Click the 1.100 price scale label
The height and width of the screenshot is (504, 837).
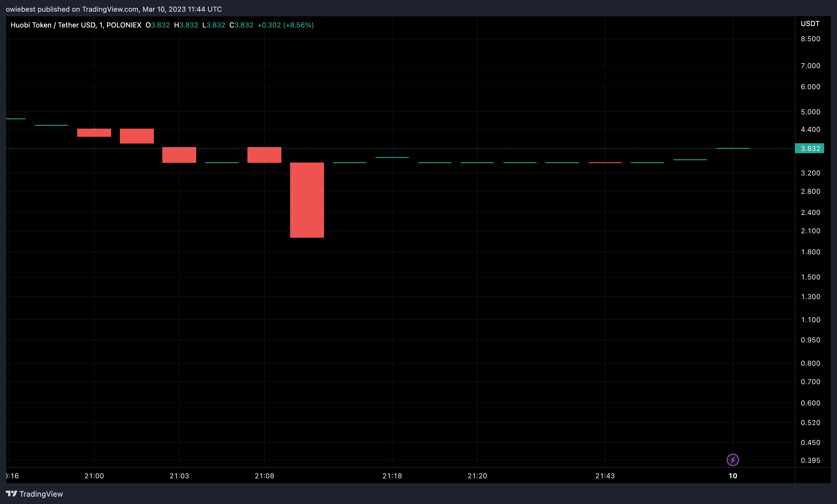click(x=810, y=320)
